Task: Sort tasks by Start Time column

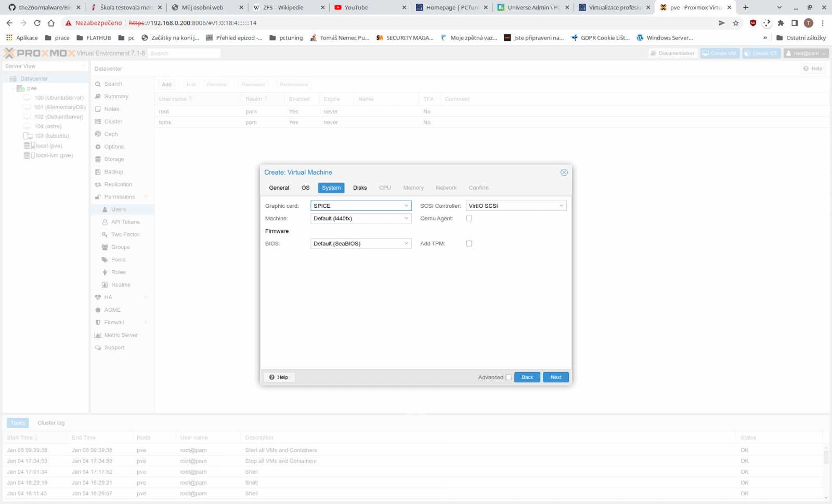Action: point(34,438)
